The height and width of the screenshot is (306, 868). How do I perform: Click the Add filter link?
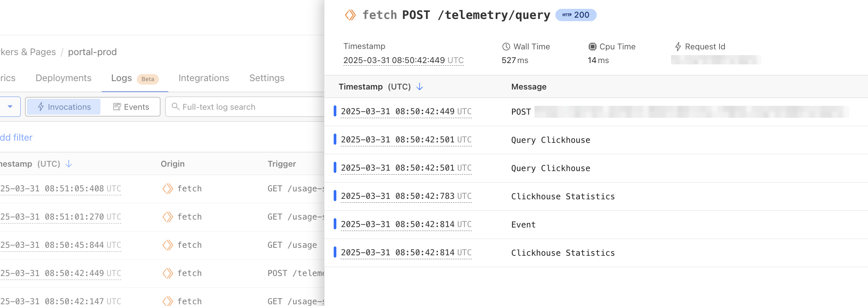point(16,138)
